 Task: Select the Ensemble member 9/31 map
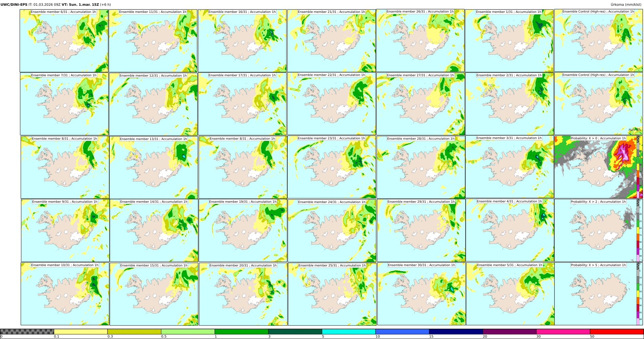[65, 231]
